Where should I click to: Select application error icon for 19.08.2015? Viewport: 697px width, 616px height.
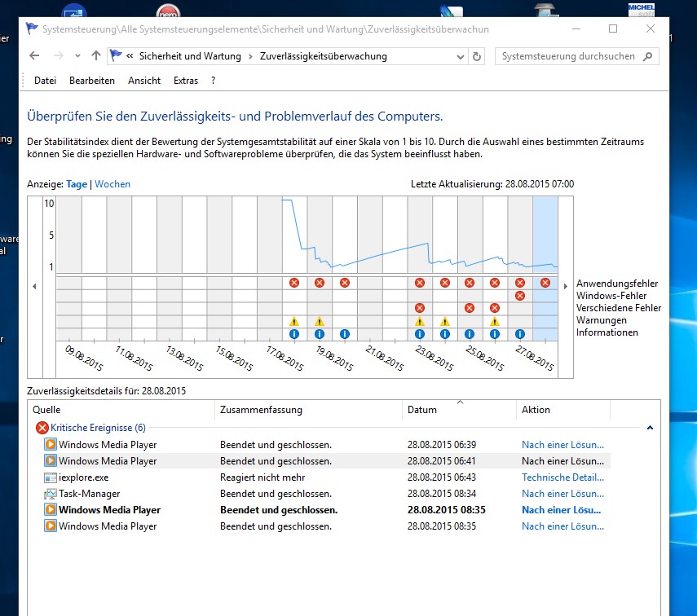(320, 283)
